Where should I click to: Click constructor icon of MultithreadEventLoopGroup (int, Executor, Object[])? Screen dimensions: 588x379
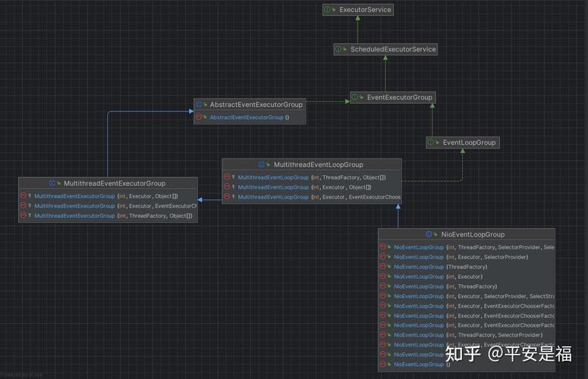coord(227,186)
